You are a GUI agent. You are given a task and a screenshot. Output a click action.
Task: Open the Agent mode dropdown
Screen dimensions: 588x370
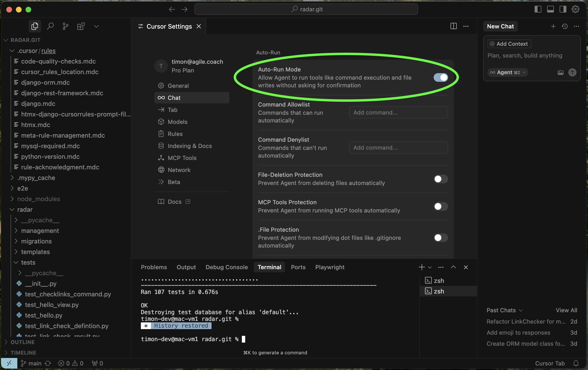pyautogui.click(x=508, y=73)
